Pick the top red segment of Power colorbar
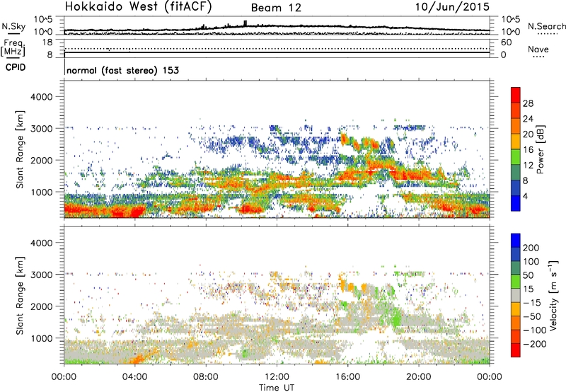Viewport: 566px width, 392px height. tap(516, 95)
